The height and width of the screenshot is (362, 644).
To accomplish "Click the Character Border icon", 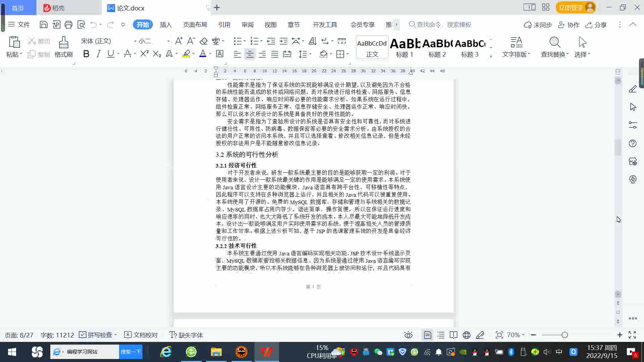I will (220, 54).
